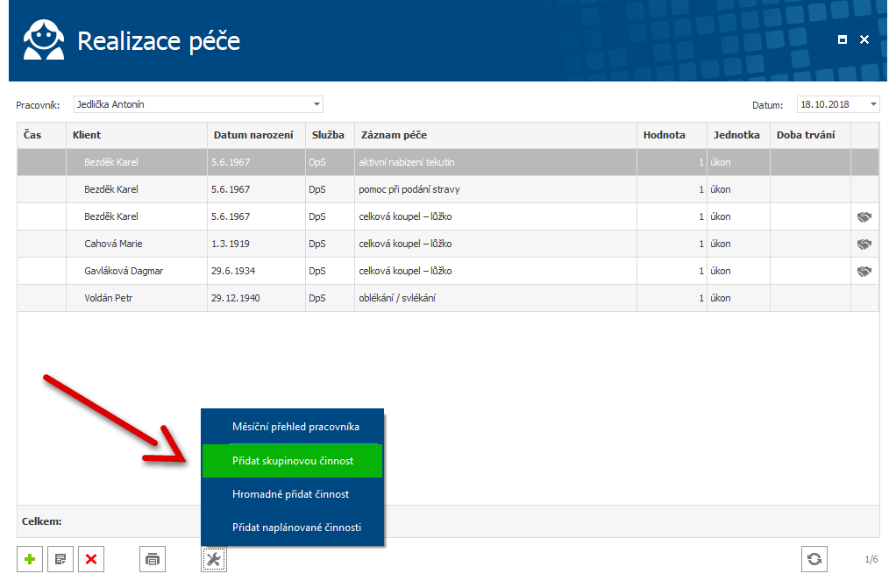Maximize the Realizace péče window
The width and height of the screenshot is (896, 588).
click(843, 39)
